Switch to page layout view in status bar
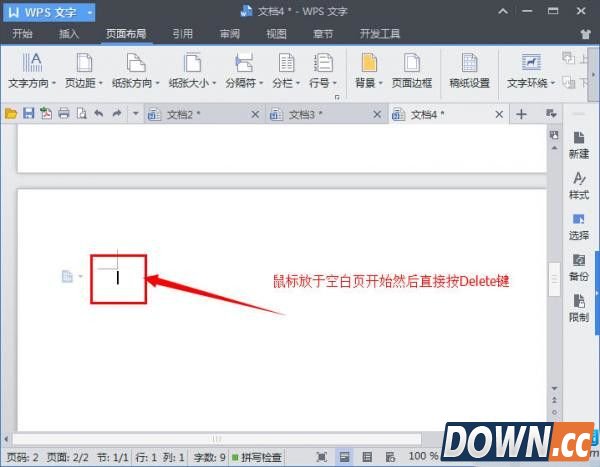Viewport: 600px width, 467px height. tap(344, 457)
